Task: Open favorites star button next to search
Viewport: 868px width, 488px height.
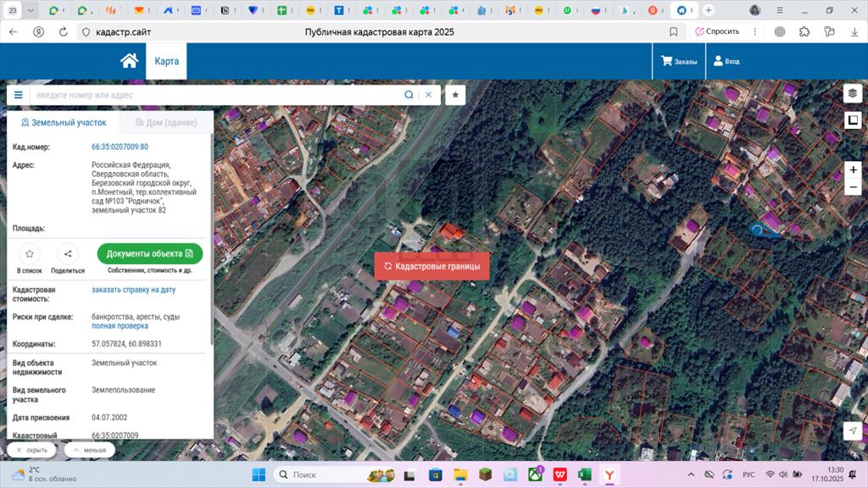Action: click(x=455, y=95)
